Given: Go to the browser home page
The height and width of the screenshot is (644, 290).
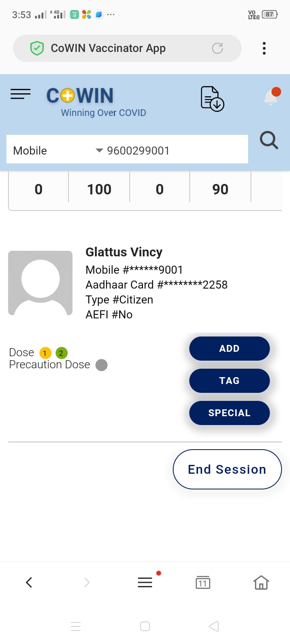Looking at the screenshot, I should [x=261, y=582].
